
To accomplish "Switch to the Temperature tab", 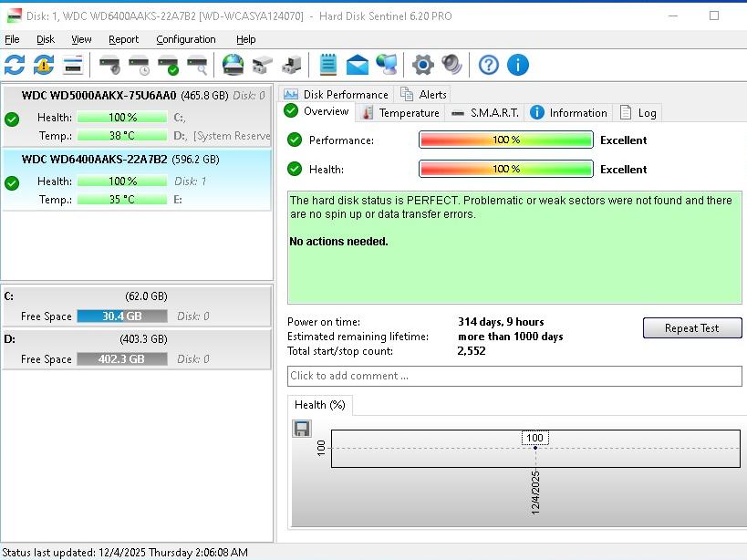I will [400, 113].
